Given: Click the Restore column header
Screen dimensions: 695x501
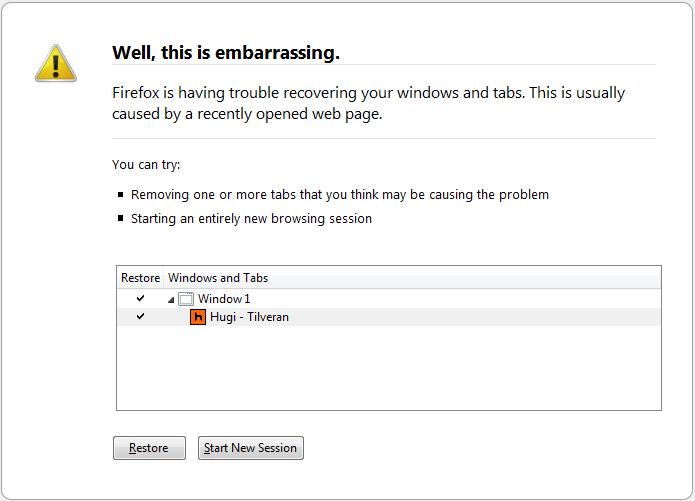Looking at the screenshot, I should pos(141,278).
